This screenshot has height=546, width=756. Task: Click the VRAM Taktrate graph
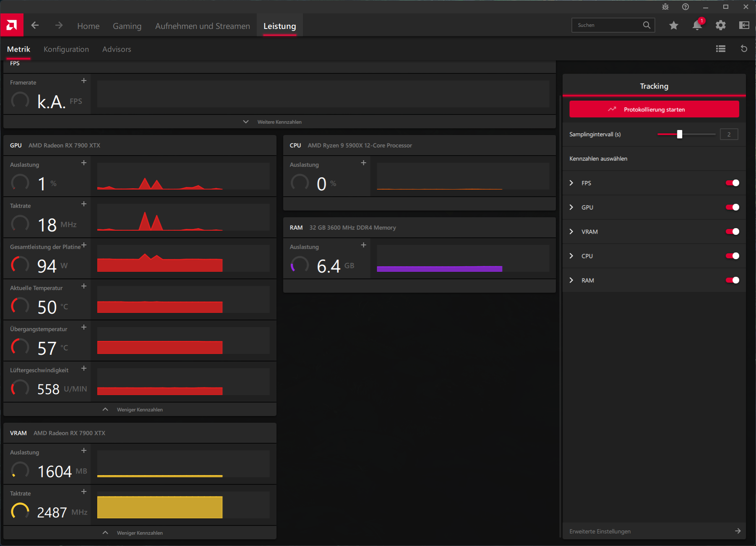click(x=183, y=505)
